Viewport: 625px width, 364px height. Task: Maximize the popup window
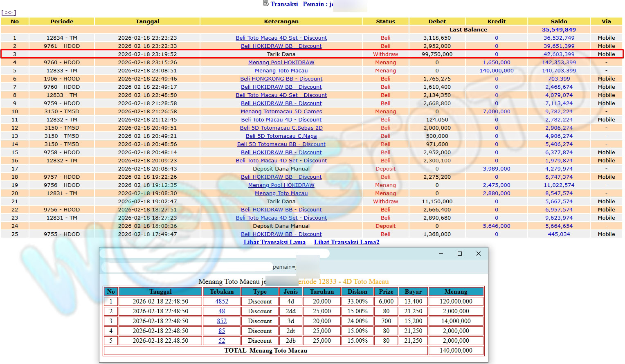coord(459,254)
